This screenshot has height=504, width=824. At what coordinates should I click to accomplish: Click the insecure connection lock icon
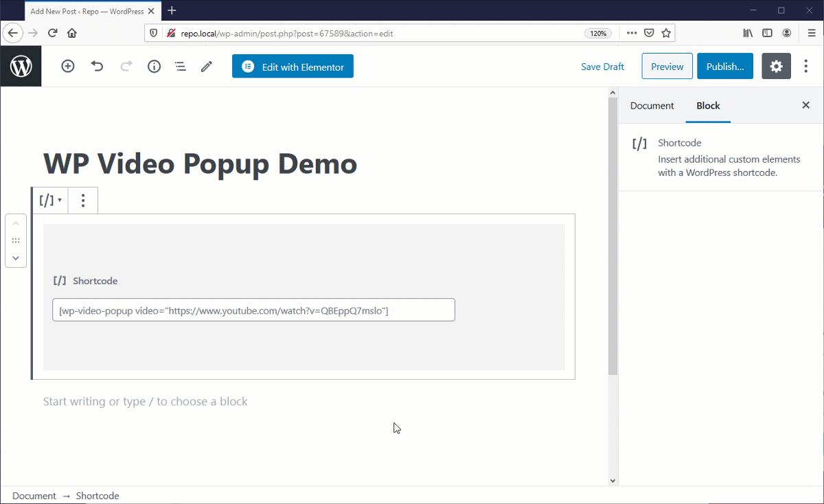[x=171, y=33]
